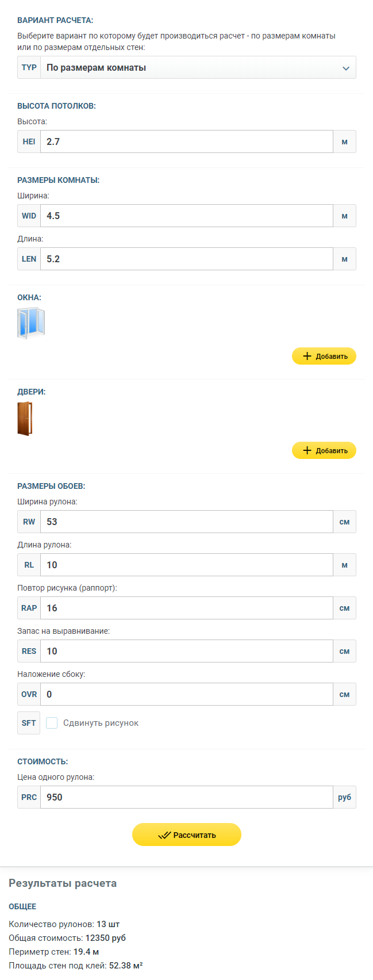Enable the Сдвинуть рисунок checkbox
This screenshot has width=373, height=980.
[x=52, y=723]
